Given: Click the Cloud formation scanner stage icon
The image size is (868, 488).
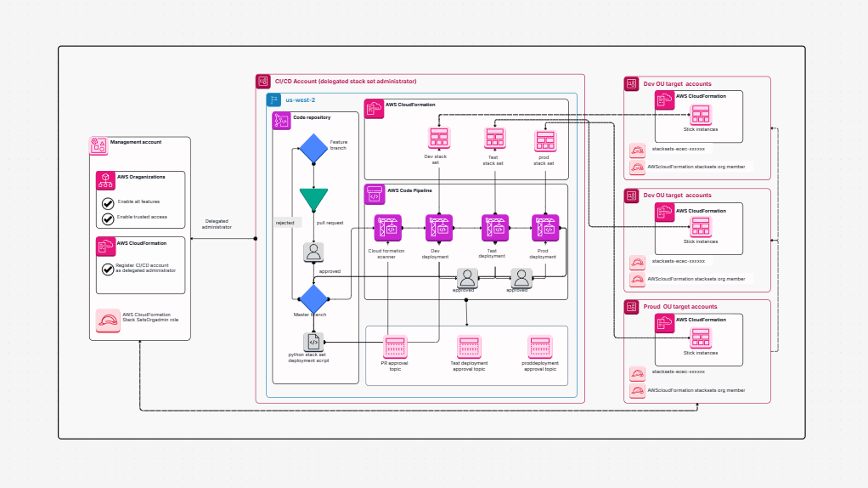Looking at the screenshot, I should (x=387, y=228).
